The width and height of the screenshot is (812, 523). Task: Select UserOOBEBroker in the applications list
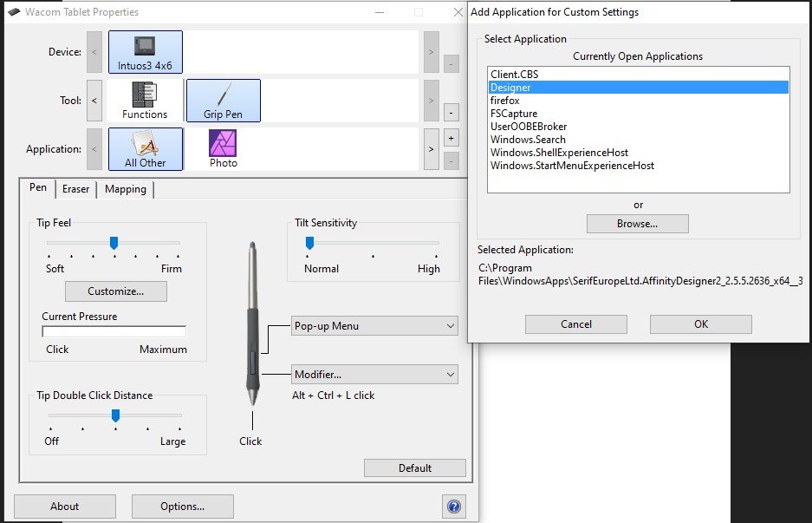coord(638,127)
